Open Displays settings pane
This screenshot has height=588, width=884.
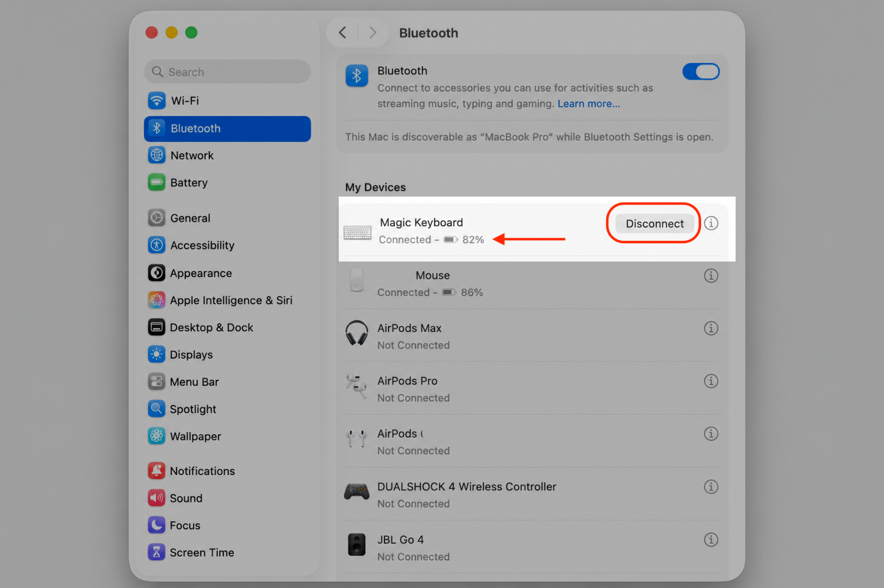[x=227, y=355]
